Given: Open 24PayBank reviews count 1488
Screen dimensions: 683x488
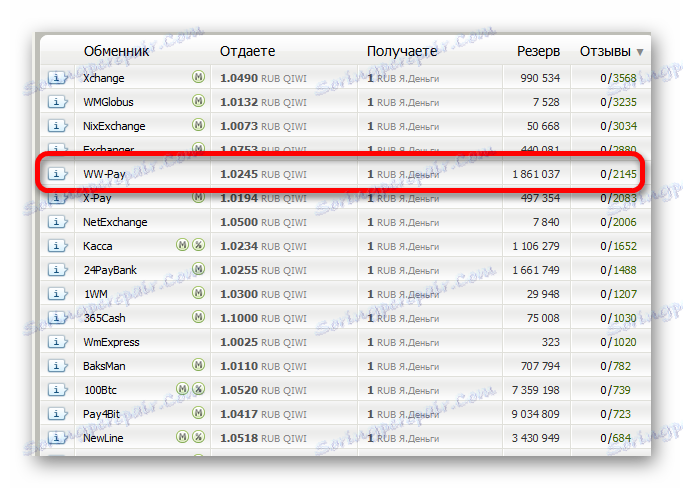Looking at the screenshot, I should pos(625,270).
